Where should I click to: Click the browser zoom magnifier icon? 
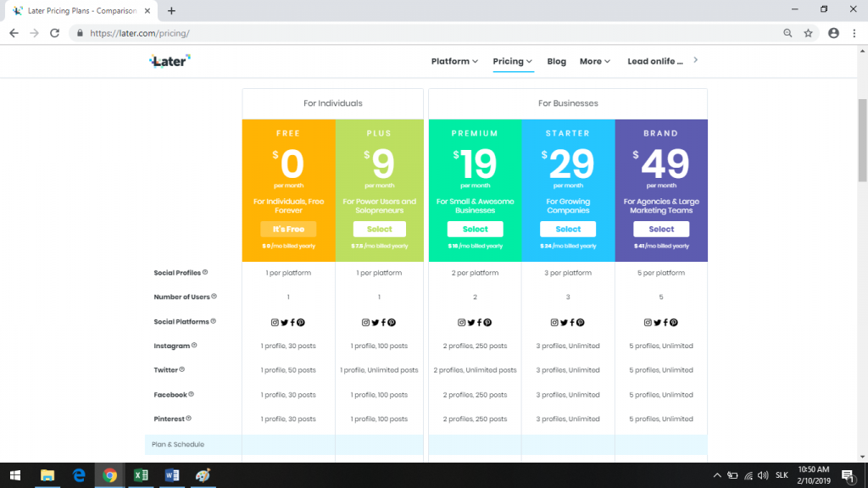[x=787, y=33]
